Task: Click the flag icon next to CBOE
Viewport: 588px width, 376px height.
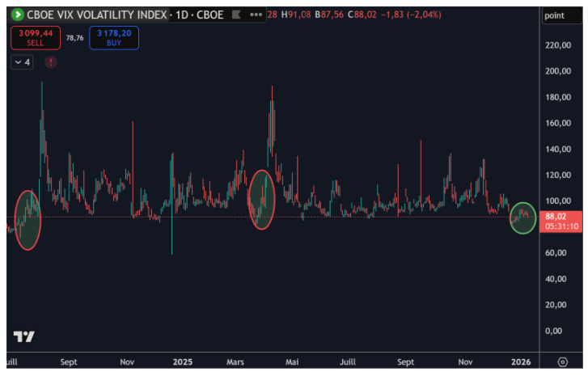Action: coord(236,15)
